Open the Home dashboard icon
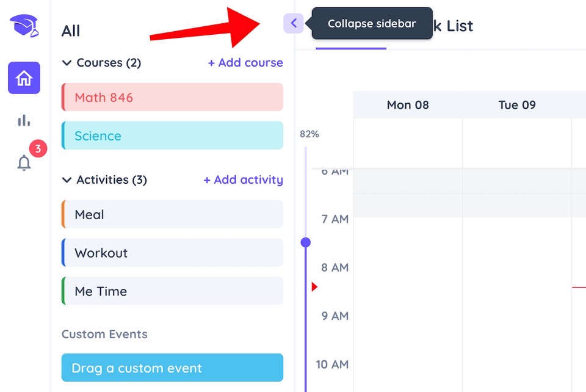 pos(24,78)
